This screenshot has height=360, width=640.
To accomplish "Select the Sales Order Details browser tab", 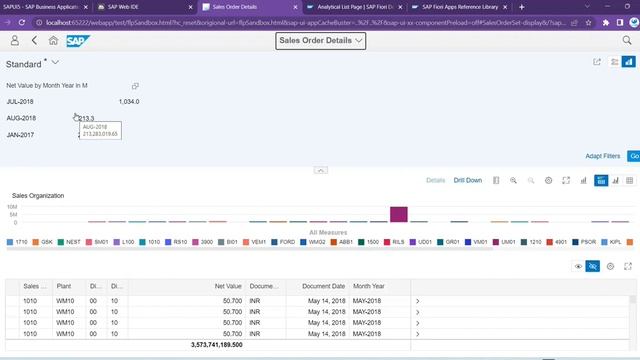I will 250,7.
